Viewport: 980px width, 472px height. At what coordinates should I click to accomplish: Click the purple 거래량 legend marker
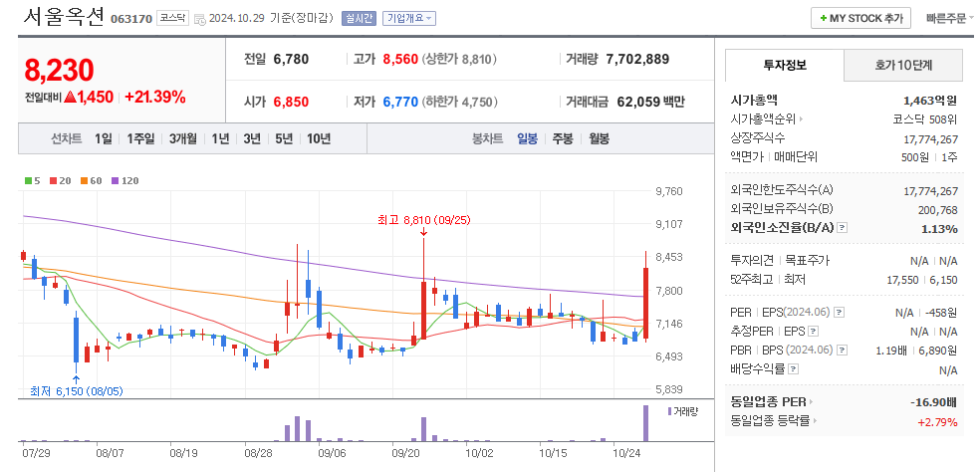pyautogui.click(x=670, y=411)
